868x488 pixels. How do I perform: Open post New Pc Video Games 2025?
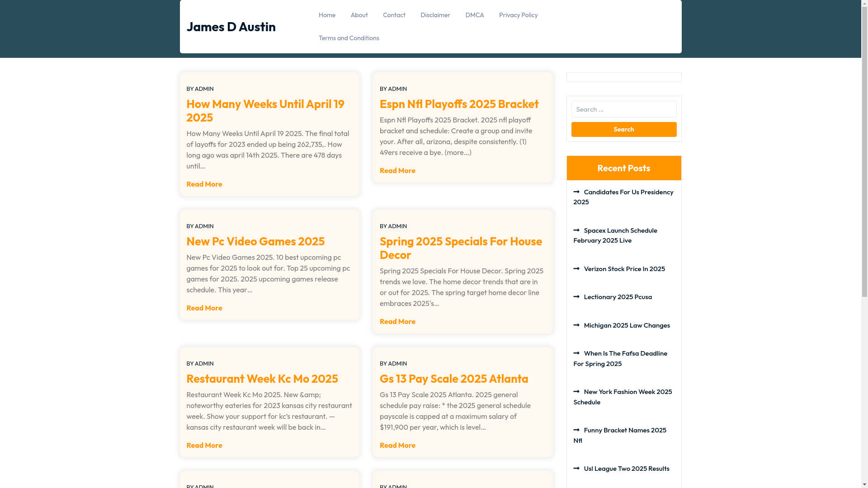click(x=255, y=241)
